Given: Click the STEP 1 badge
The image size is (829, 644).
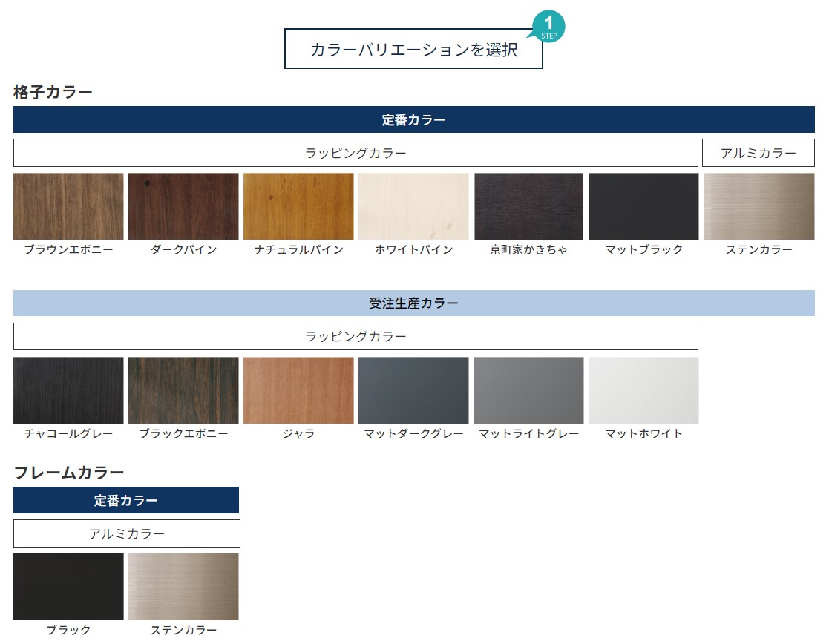Looking at the screenshot, I should (548, 27).
